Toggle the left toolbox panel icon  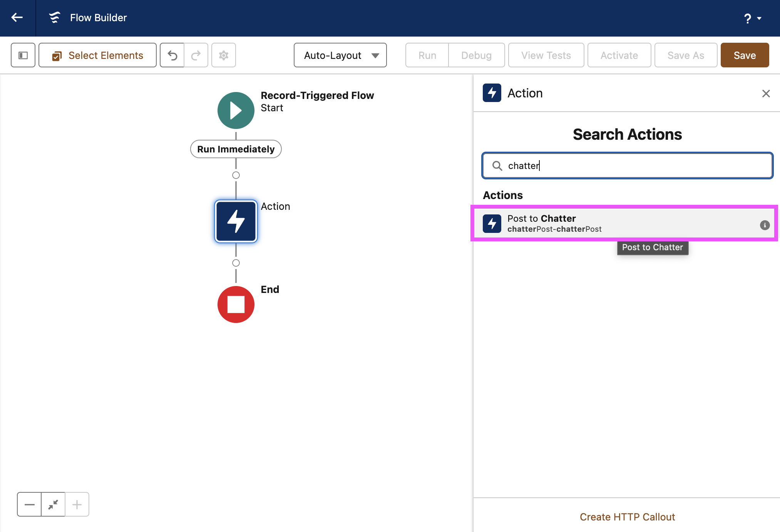tap(23, 55)
